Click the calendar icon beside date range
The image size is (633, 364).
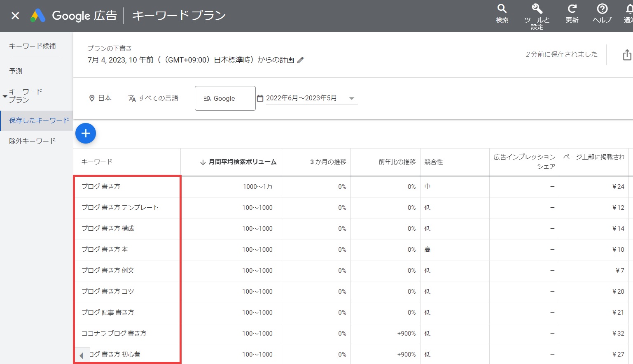260,98
